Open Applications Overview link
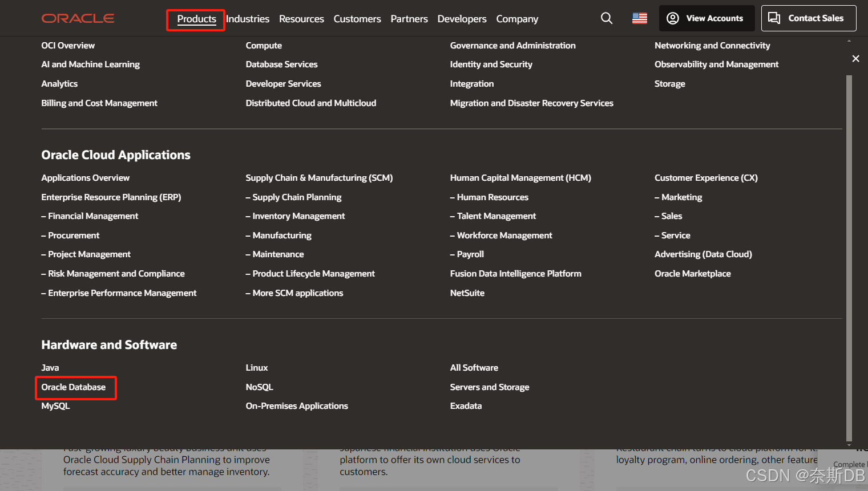Viewport: 868px width, 491px height. [85, 178]
